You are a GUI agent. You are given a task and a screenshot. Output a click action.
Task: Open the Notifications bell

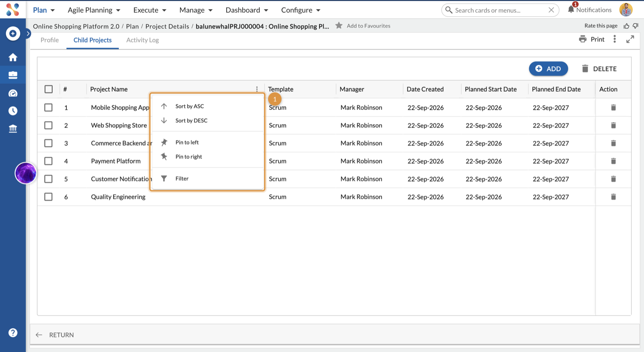[x=571, y=9]
